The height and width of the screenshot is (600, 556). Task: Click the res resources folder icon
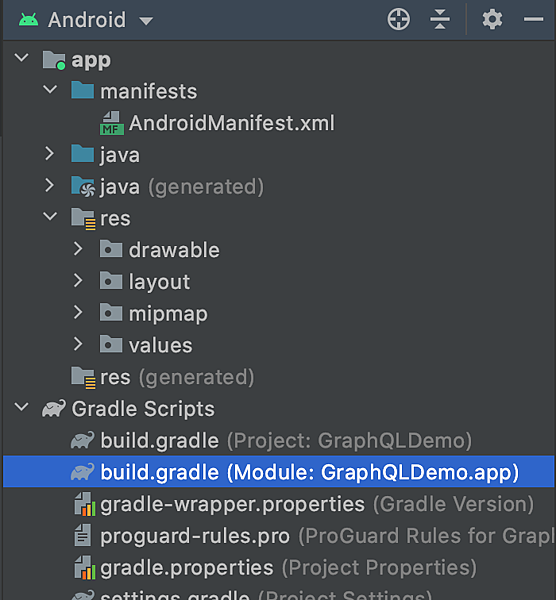tap(83, 219)
